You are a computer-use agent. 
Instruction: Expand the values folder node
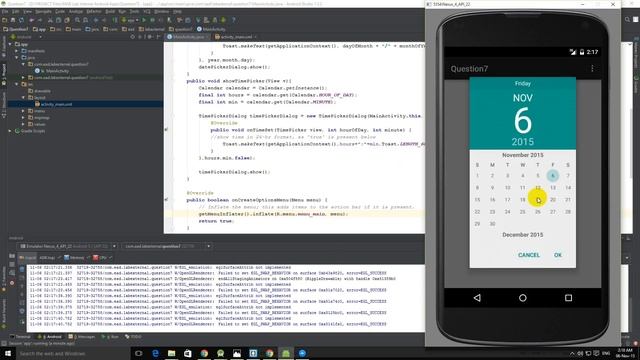tap(23, 124)
